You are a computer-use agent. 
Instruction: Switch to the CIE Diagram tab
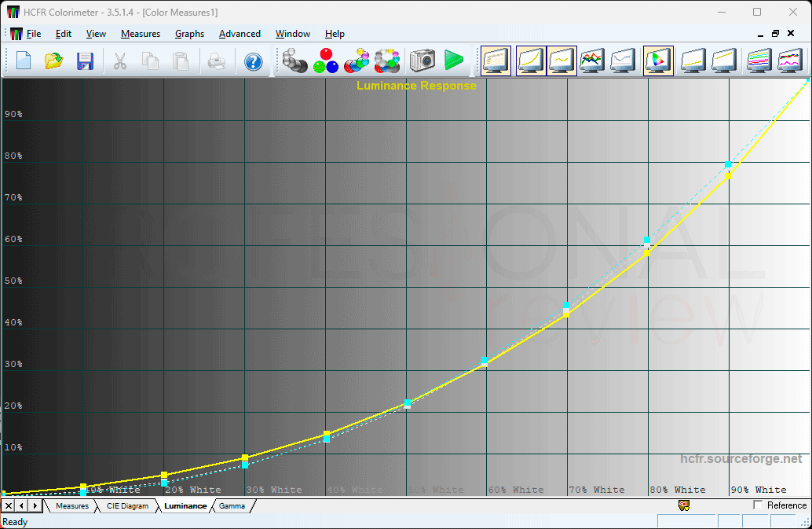pos(127,505)
